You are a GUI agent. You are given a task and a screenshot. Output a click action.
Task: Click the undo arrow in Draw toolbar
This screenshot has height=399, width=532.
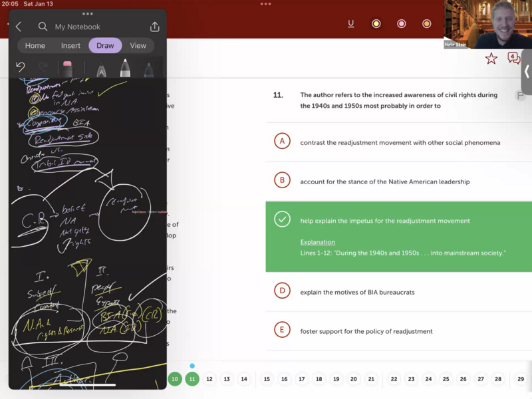pos(21,67)
